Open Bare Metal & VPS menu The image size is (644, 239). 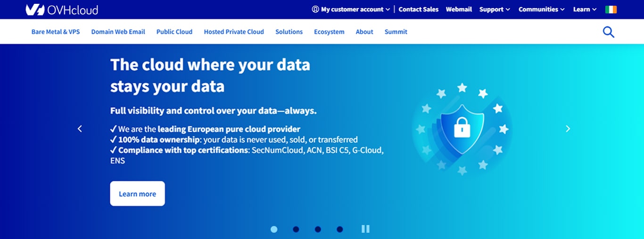click(56, 32)
